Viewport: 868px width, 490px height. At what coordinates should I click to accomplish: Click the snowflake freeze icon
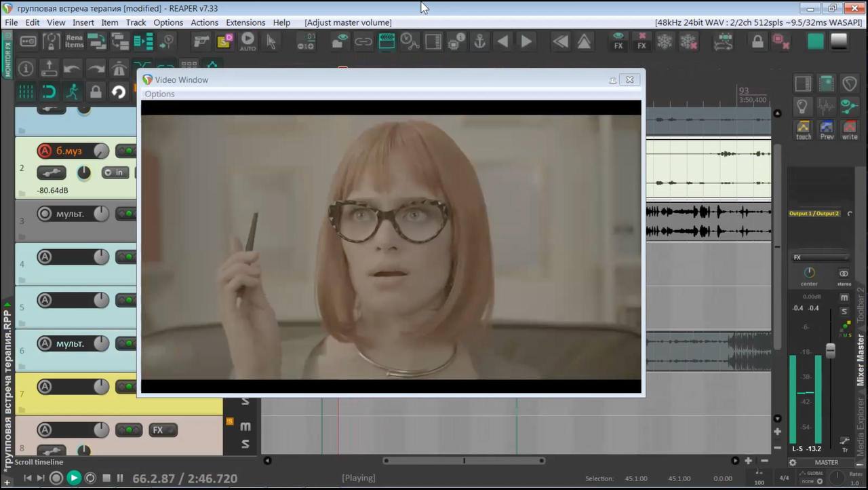665,41
